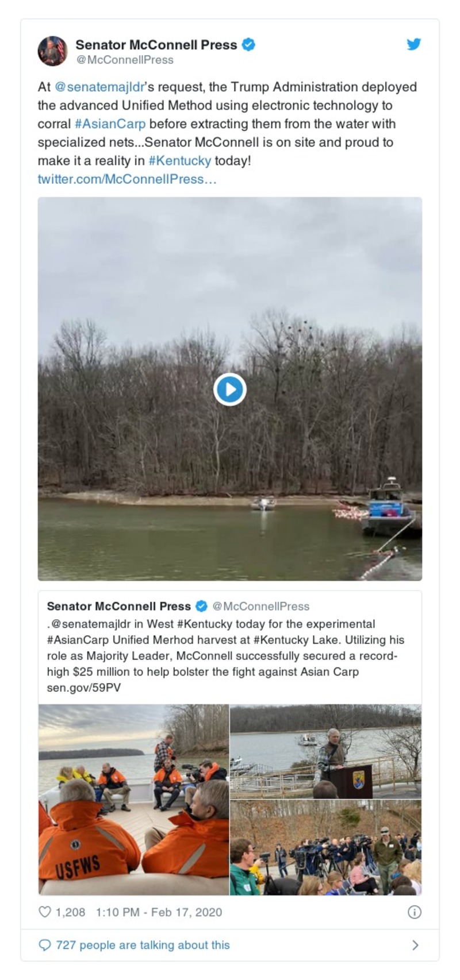
Task: Open the boat photo with USFWS jackets
Action: pyautogui.click(x=133, y=799)
